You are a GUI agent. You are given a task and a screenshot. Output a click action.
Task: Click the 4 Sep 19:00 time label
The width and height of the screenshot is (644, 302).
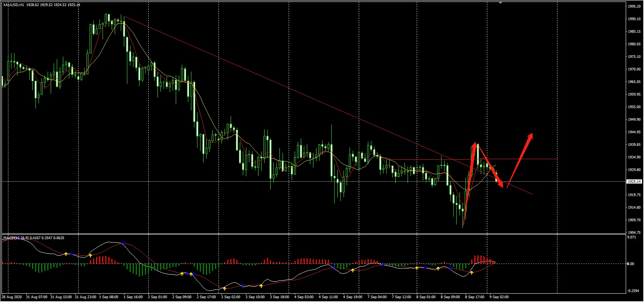point(353,297)
